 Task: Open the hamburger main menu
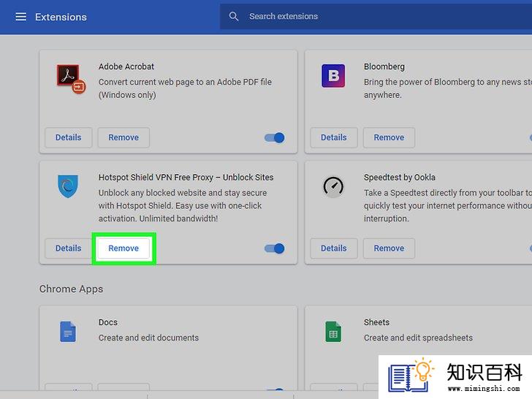20,17
